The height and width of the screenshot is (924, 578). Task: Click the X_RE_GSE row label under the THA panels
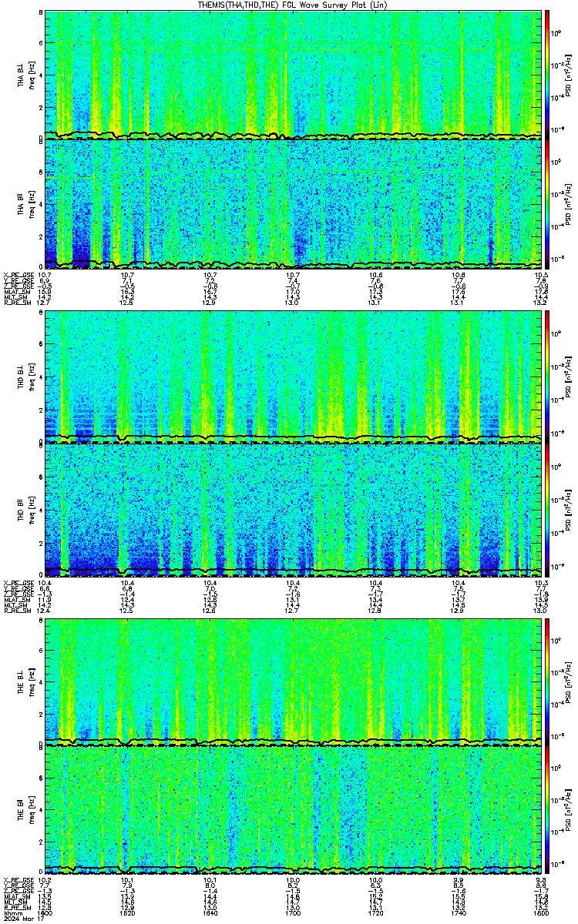[18, 274]
